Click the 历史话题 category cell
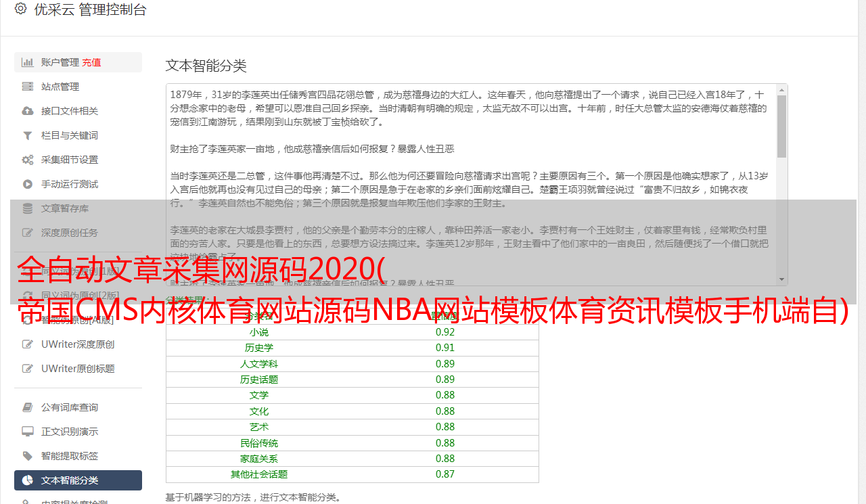Screen dimensions: 866x504 point(259,380)
